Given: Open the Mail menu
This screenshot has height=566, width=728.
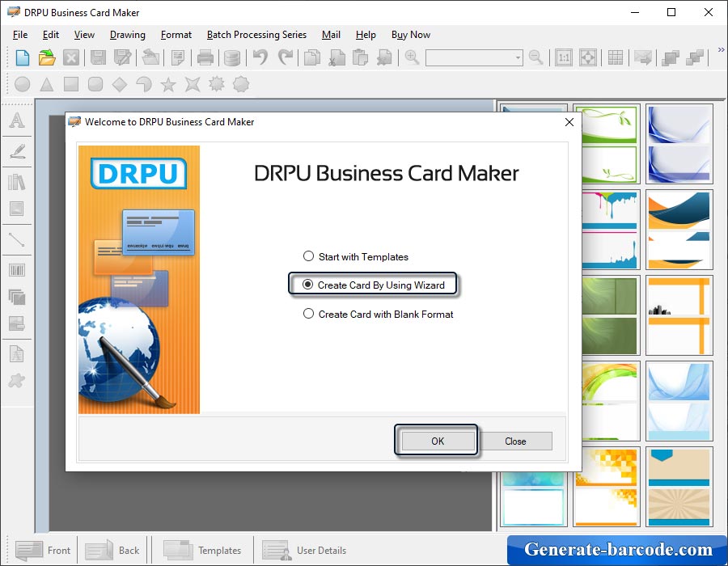Looking at the screenshot, I should click(x=331, y=35).
